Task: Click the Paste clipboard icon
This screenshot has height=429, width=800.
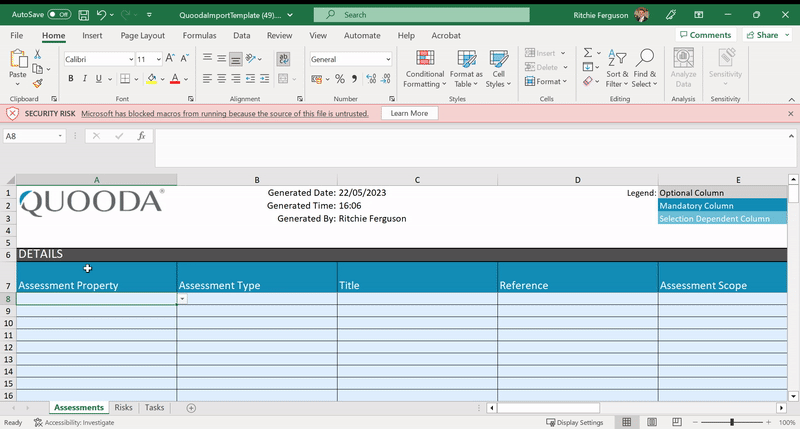Action: 18,59
